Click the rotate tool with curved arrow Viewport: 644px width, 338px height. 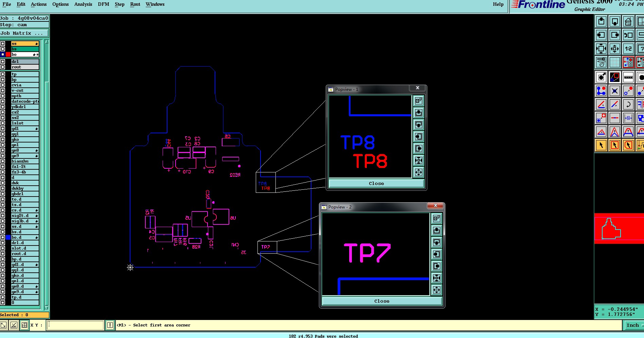point(628,104)
